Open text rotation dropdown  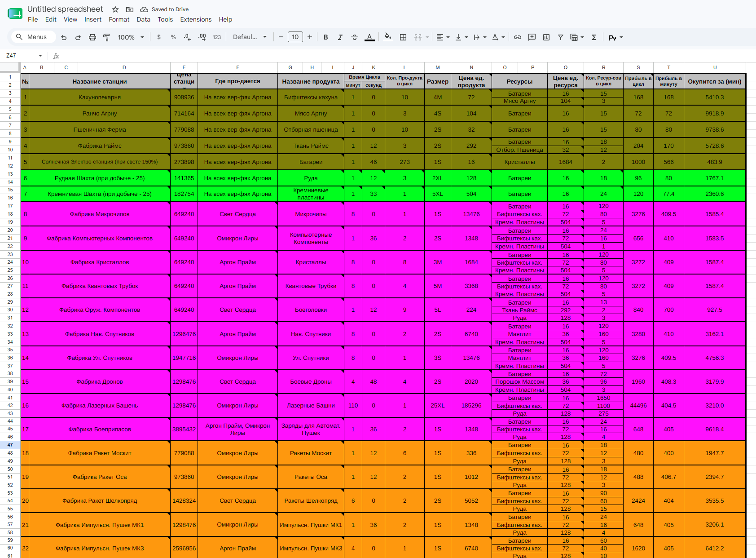(498, 37)
